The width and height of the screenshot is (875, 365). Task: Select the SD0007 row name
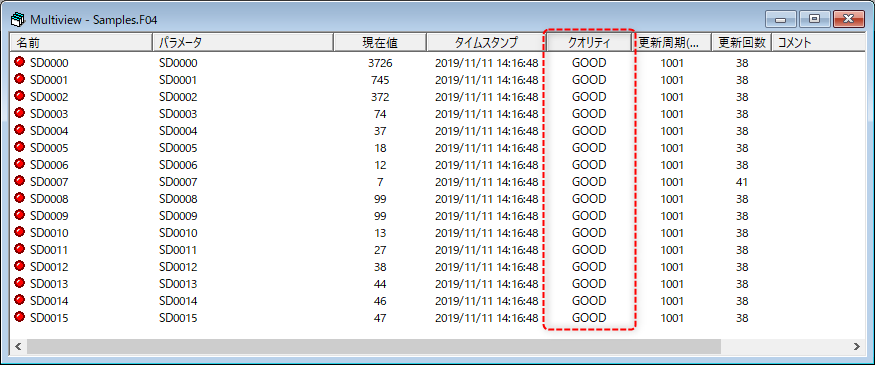point(49,182)
